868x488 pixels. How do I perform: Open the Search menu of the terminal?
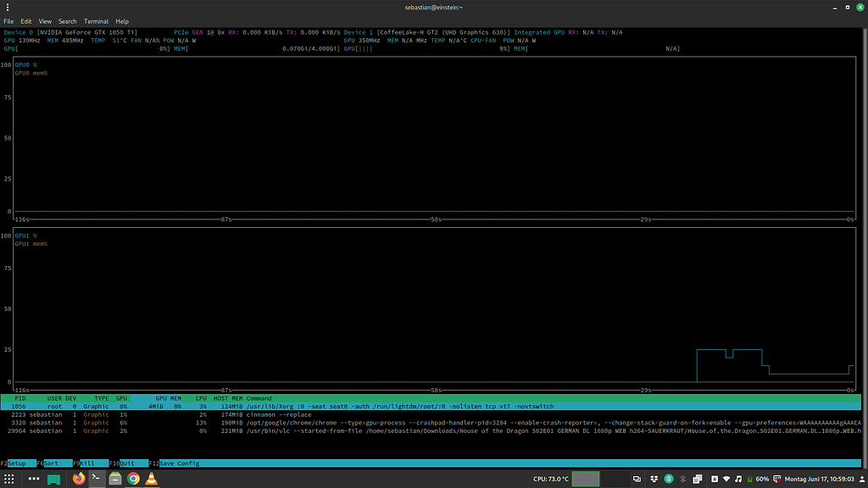coord(68,21)
